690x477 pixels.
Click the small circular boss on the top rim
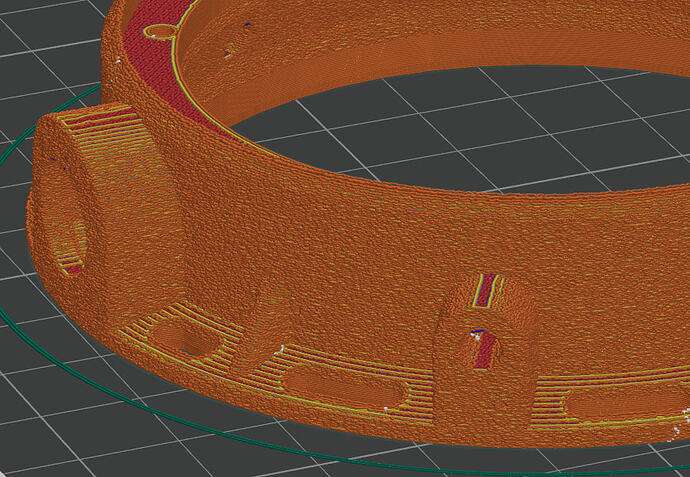tap(159, 32)
